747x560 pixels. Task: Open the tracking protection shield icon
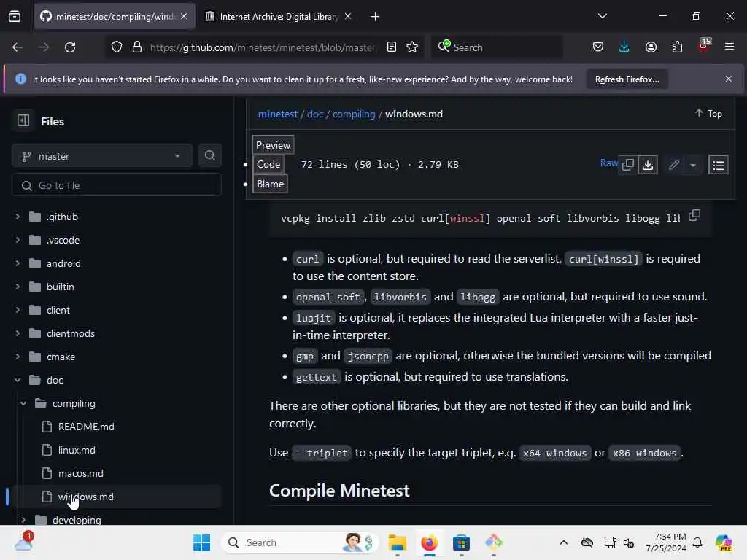click(x=117, y=47)
